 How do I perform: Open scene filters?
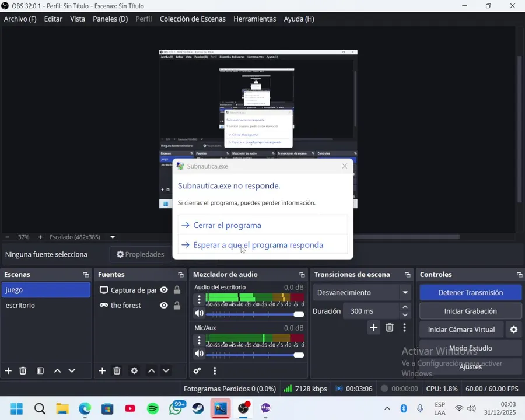coord(40,371)
